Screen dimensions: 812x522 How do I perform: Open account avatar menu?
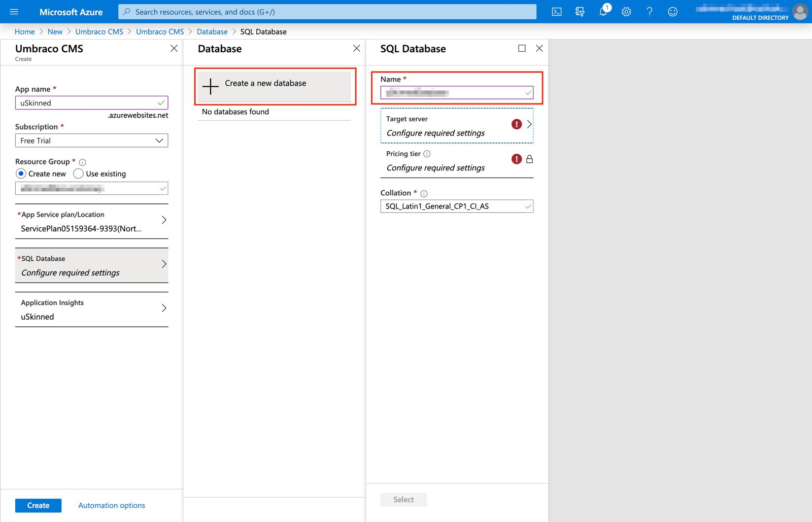(800, 12)
